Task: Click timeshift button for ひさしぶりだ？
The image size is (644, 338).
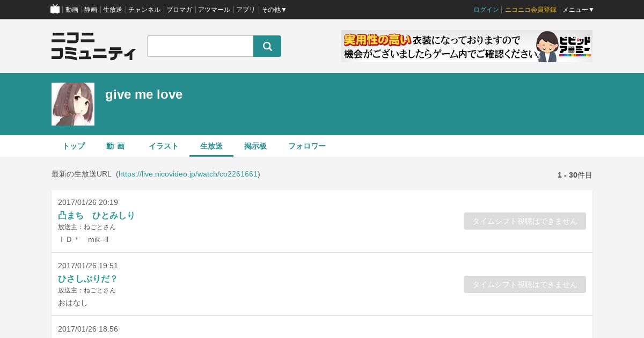Action: (x=525, y=284)
